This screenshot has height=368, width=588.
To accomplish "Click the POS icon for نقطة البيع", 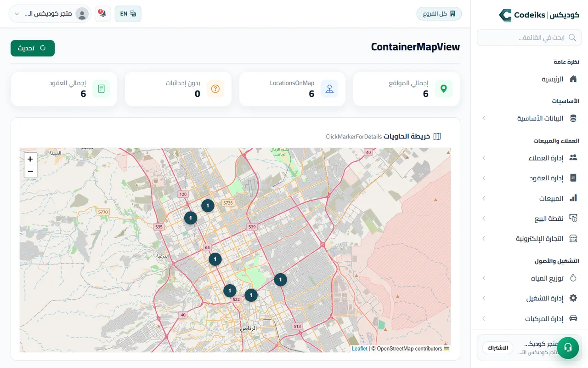I will pos(573,218).
